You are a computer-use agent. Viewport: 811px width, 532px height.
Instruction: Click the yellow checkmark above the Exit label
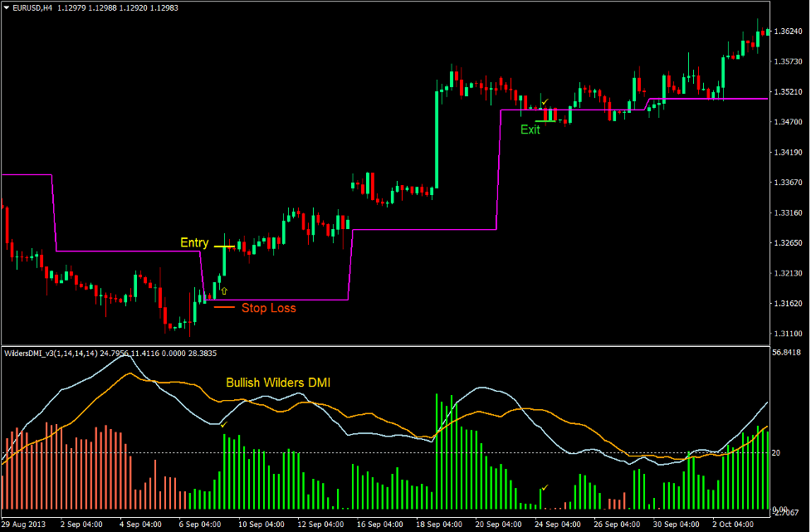point(545,101)
